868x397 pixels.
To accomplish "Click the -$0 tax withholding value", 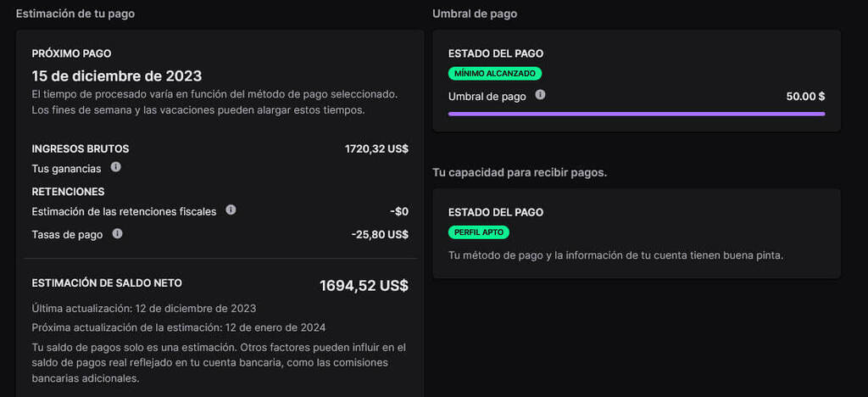I will click(398, 211).
